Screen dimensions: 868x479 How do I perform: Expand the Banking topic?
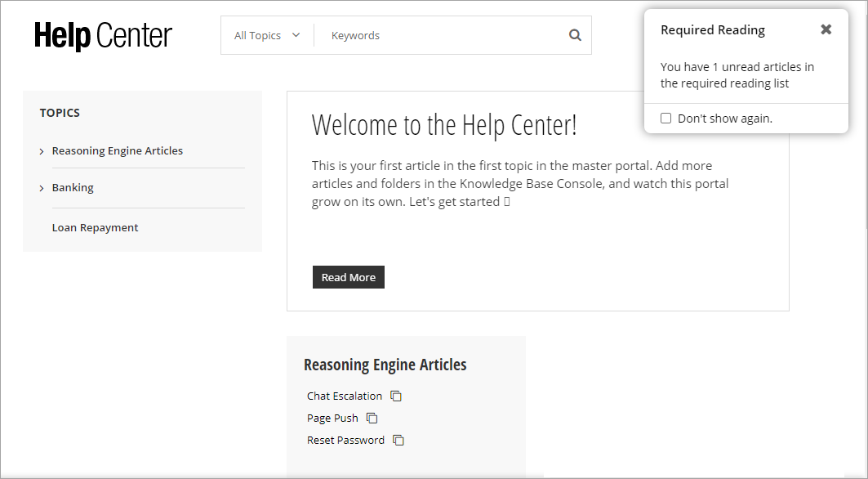click(x=73, y=187)
